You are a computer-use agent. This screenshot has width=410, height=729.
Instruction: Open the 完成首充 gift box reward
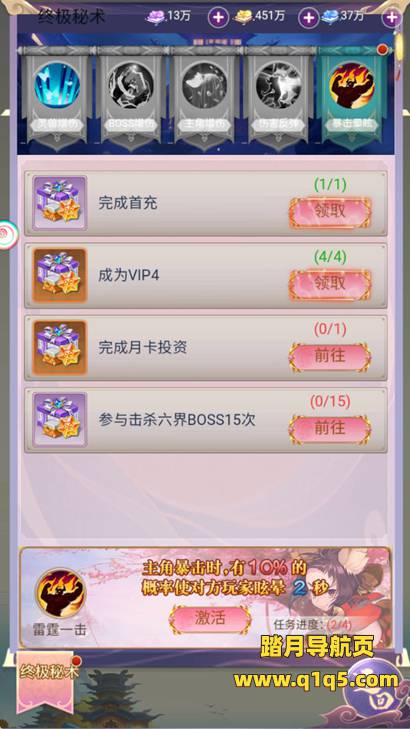point(60,203)
